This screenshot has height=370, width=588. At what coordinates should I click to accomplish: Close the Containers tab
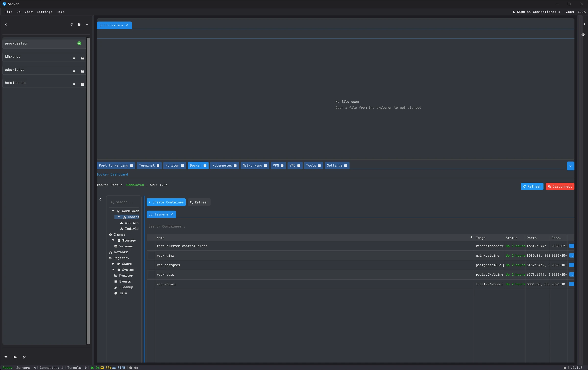coord(172,214)
